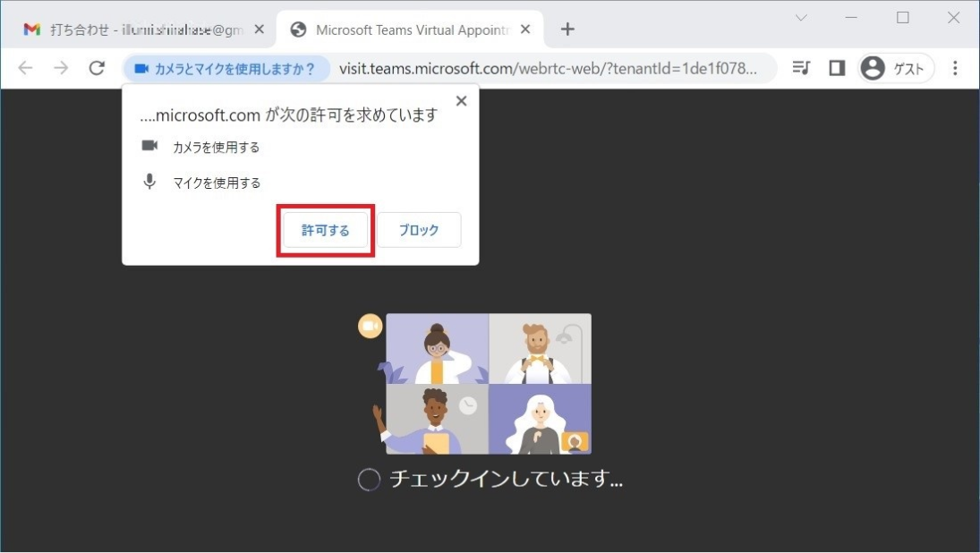This screenshot has width=980, height=553.
Task: Close the Microsoft Teams Virtual Appointment tab
Action: [525, 30]
